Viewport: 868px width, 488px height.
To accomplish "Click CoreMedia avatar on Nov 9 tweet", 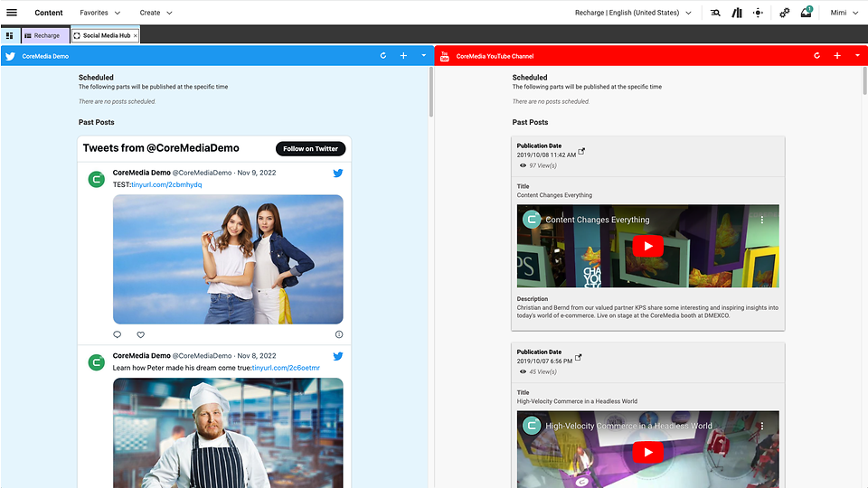I will click(97, 179).
